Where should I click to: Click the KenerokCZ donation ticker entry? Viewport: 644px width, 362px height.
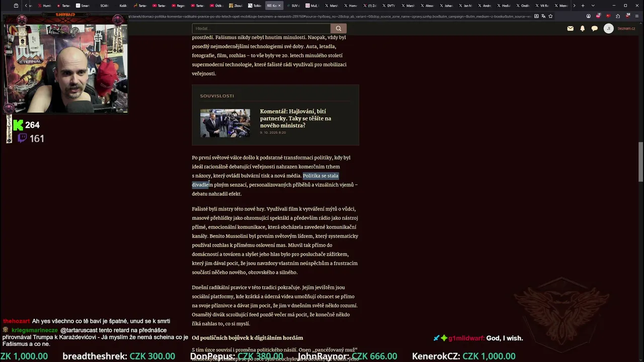pyautogui.click(x=464, y=356)
